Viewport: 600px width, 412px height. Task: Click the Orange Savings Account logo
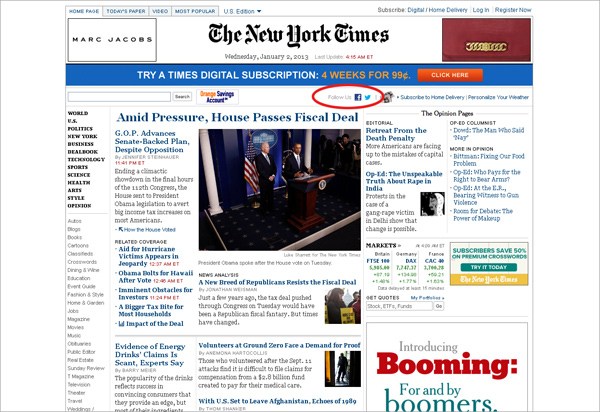tap(217, 97)
